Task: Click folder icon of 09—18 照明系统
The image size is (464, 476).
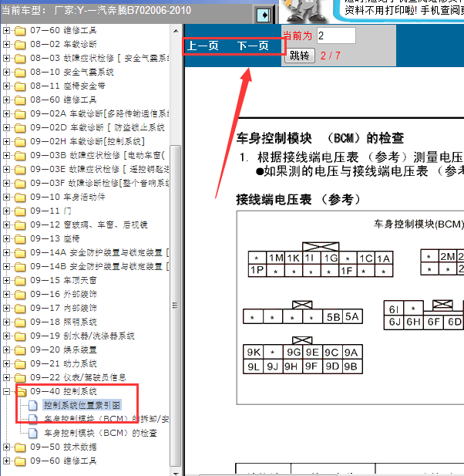Action: click(20, 322)
